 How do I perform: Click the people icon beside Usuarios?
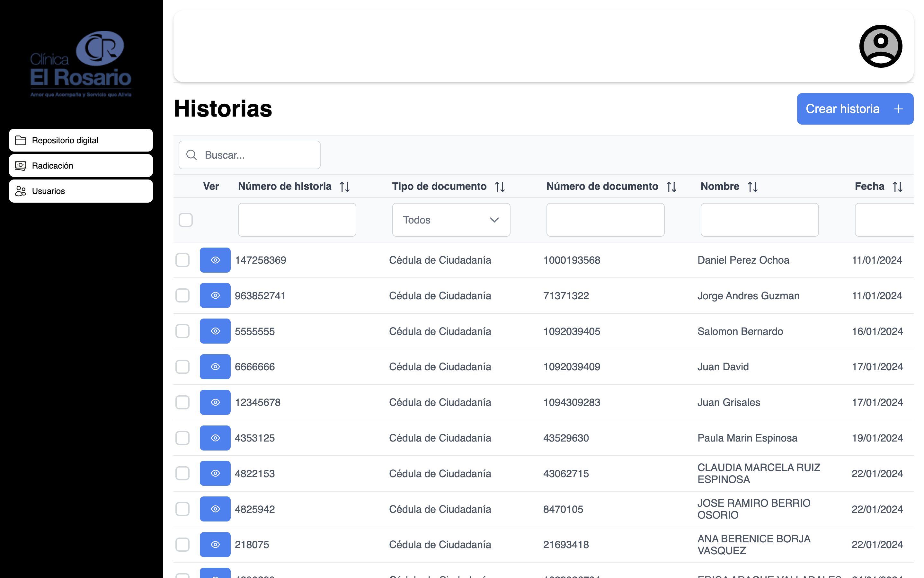(20, 191)
